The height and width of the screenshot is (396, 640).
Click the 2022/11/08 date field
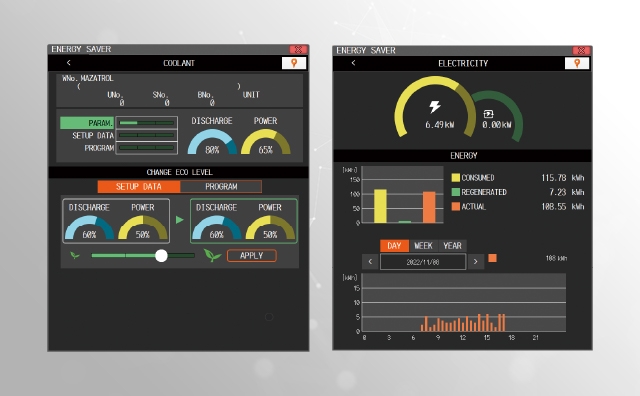[423, 262]
